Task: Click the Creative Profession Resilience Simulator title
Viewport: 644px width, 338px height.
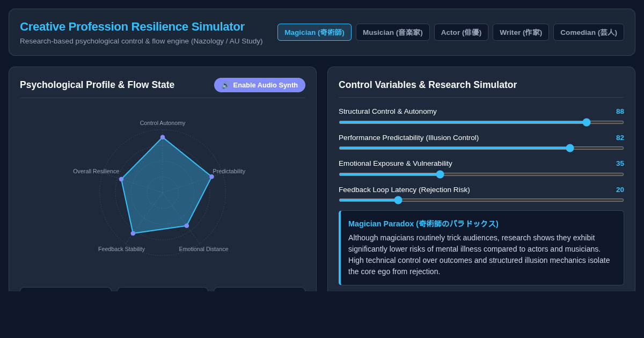Action: [x=132, y=26]
